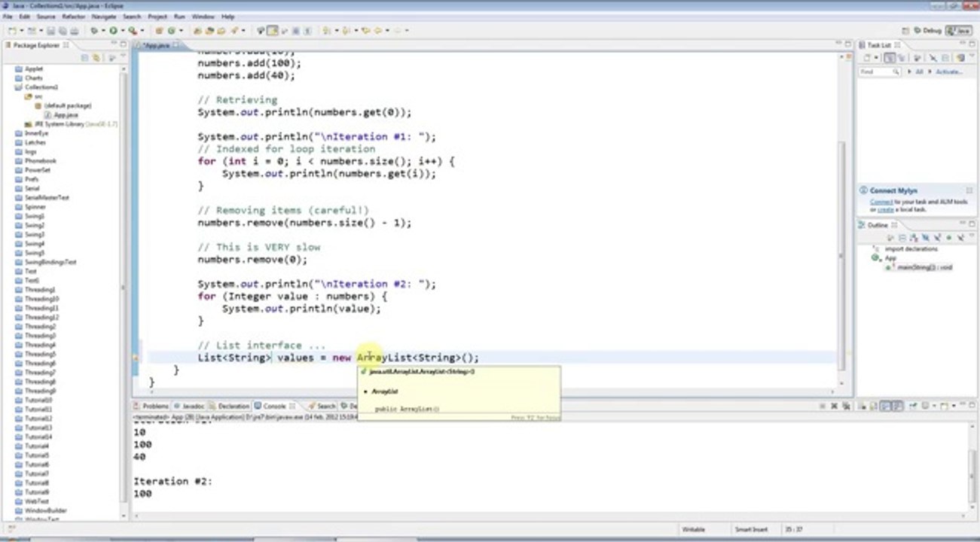Click the Debug bug toolbar icon
The height and width of the screenshot is (542, 980).
click(x=93, y=31)
